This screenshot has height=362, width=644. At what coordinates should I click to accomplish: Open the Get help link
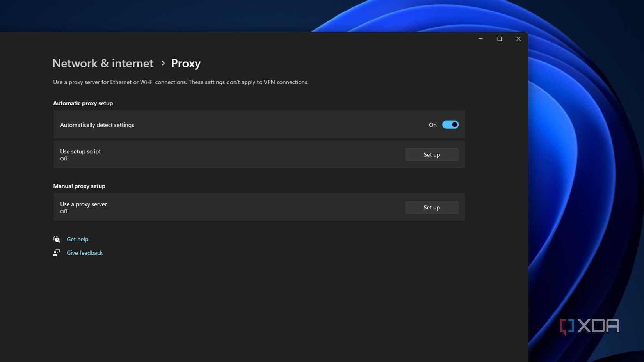click(77, 239)
